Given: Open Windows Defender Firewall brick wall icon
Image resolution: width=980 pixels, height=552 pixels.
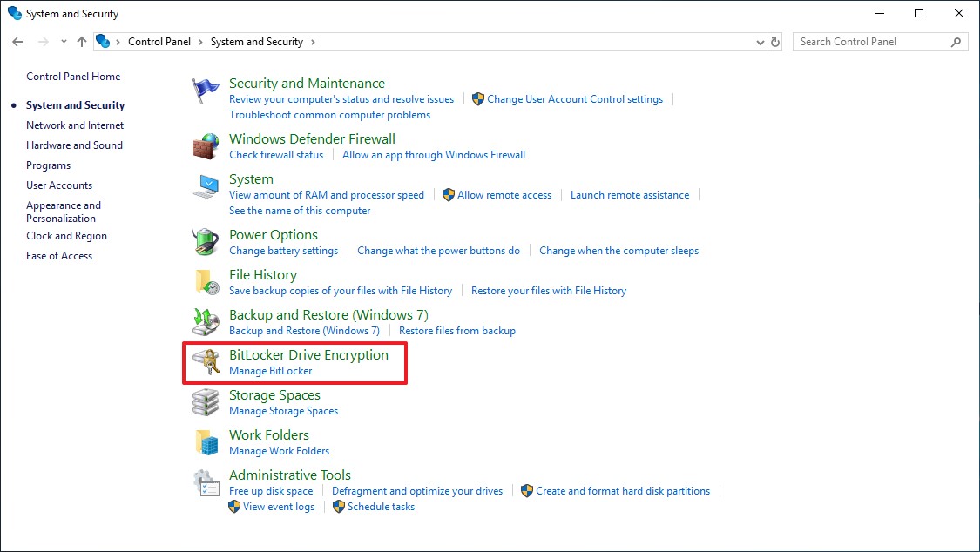Looking at the screenshot, I should [x=206, y=145].
